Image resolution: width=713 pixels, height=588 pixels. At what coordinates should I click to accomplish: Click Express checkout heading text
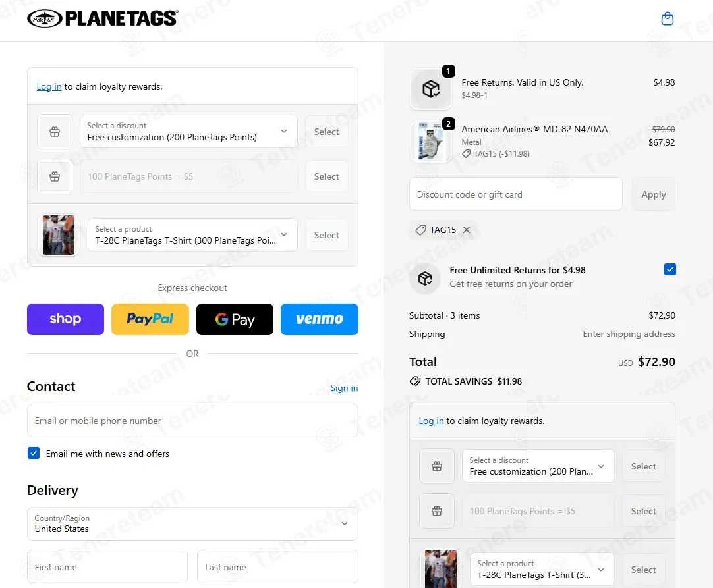[x=192, y=288]
